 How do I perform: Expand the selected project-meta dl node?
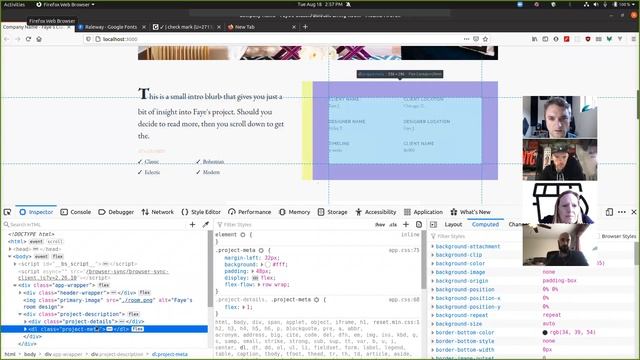[25, 329]
